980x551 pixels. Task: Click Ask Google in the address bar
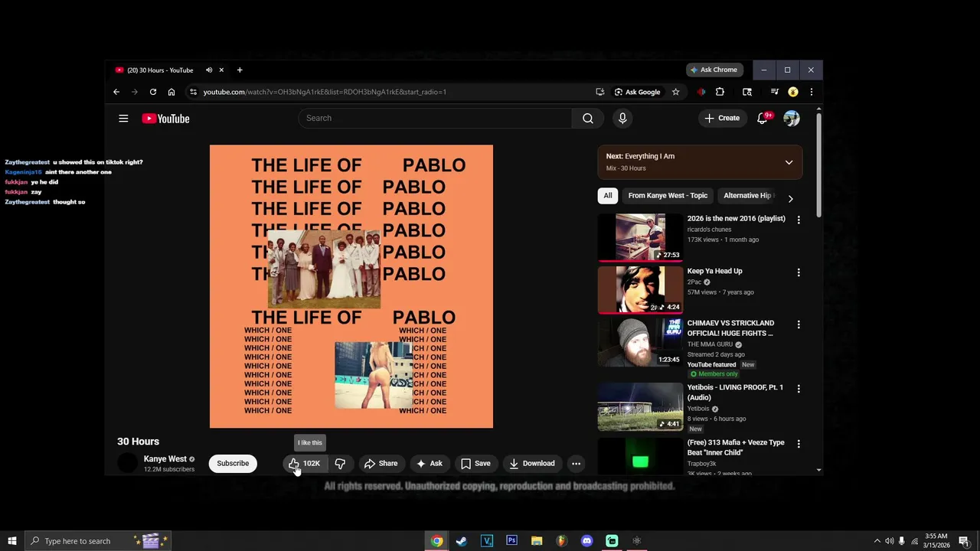[637, 92]
